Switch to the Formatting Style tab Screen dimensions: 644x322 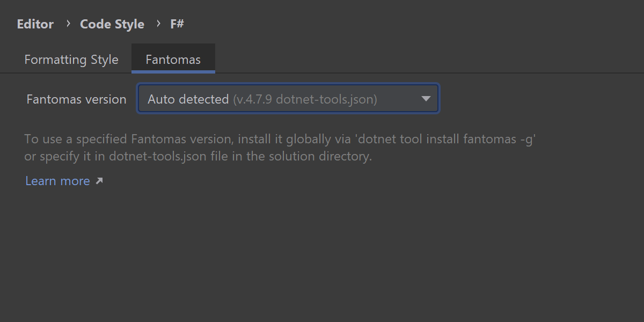[71, 60]
